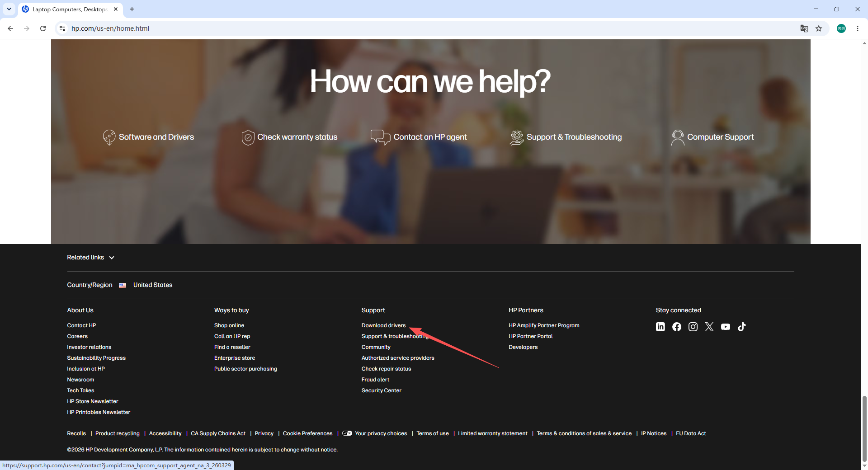
Task: Open the X social icon
Action: (709, 327)
